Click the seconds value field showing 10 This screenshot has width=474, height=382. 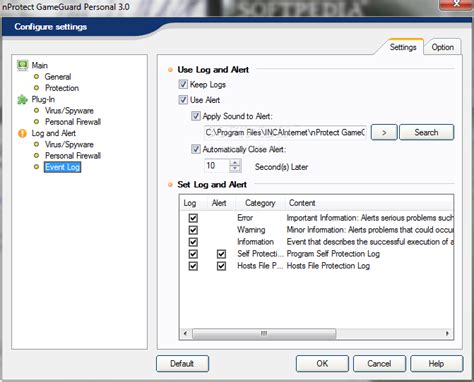coord(217,166)
